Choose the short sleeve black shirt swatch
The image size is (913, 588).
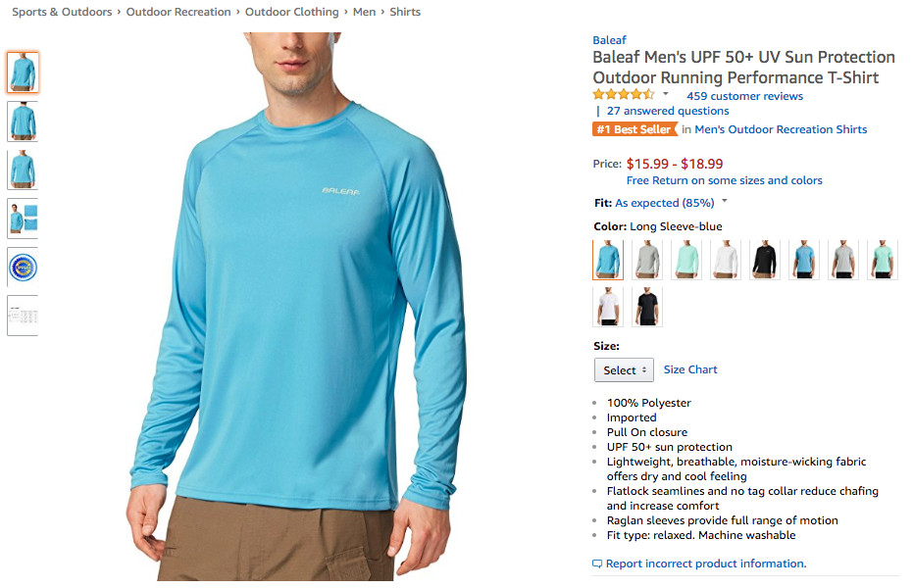[x=647, y=307]
